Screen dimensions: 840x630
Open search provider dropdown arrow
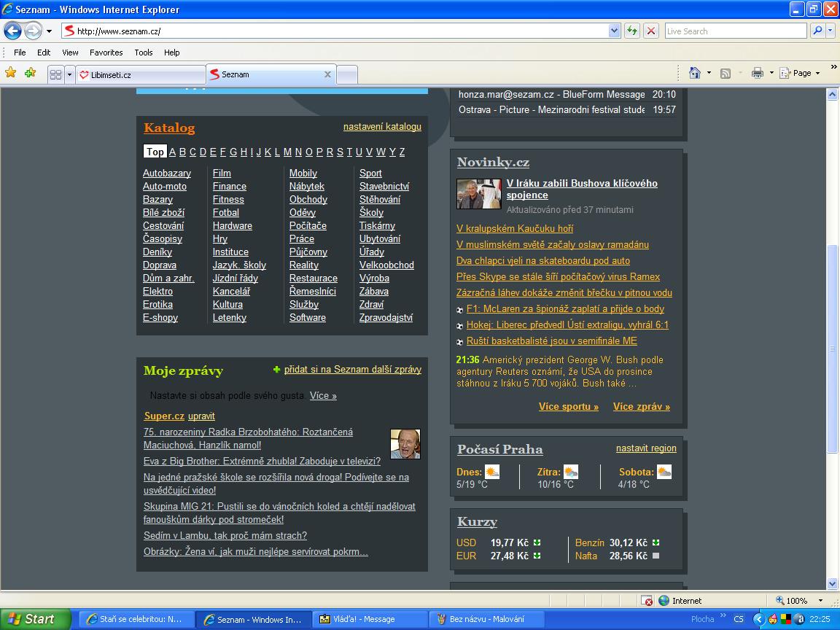831,31
